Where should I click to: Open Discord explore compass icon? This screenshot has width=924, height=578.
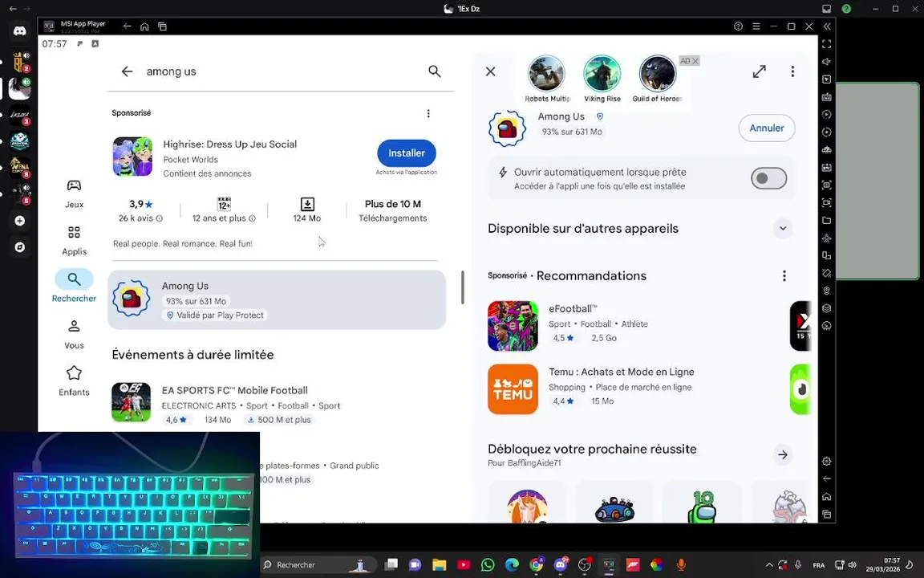(20, 247)
